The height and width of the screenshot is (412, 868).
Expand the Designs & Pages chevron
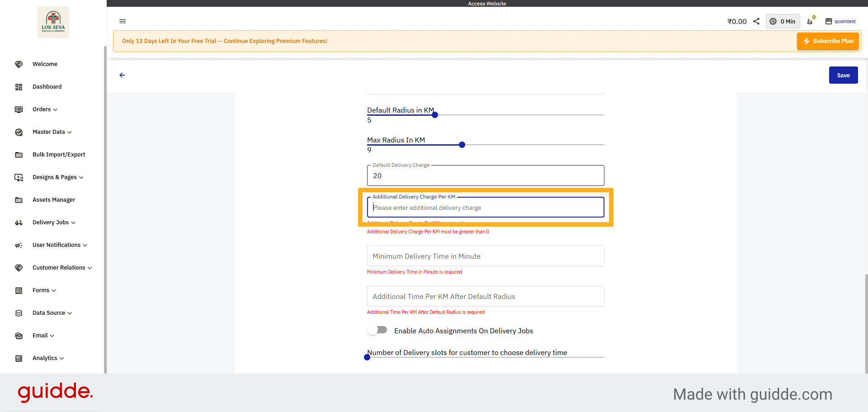81,178
